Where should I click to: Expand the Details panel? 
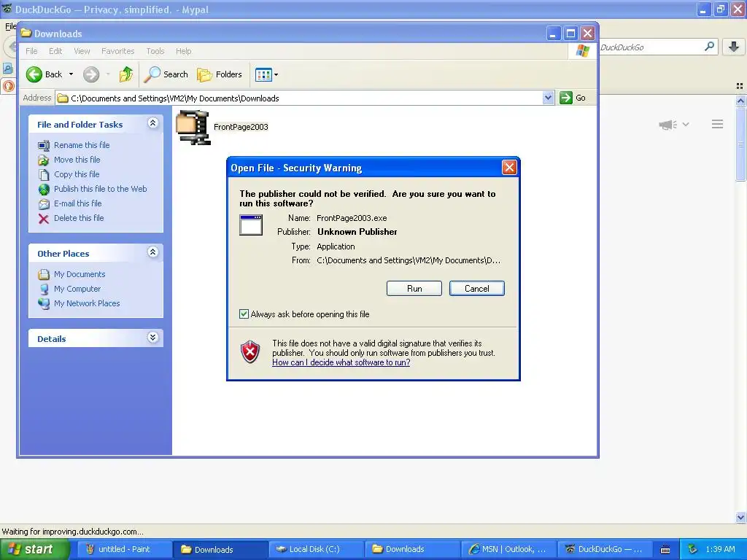point(152,338)
